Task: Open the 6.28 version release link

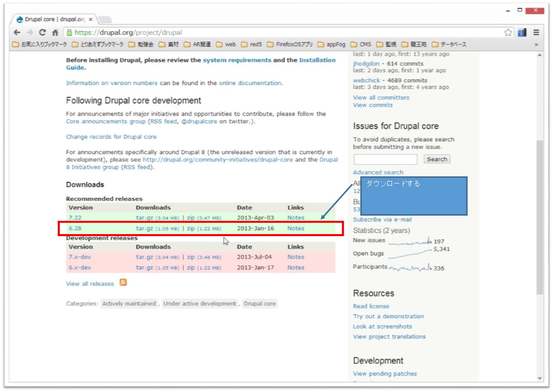Action: coord(75,228)
